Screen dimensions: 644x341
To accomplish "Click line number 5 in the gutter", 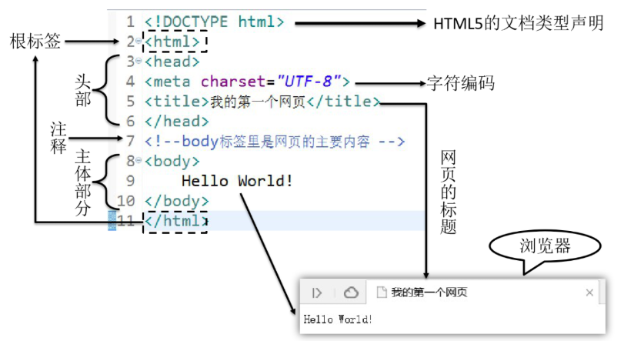I will 130,101.
